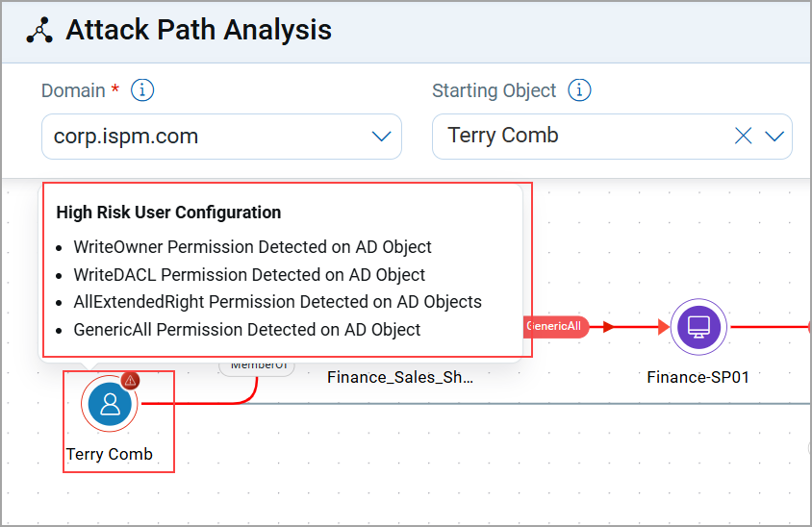Image resolution: width=812 pixels, height=527 pixels.
Task: Click the MemberOf edge label
Action: click(256, 365)
